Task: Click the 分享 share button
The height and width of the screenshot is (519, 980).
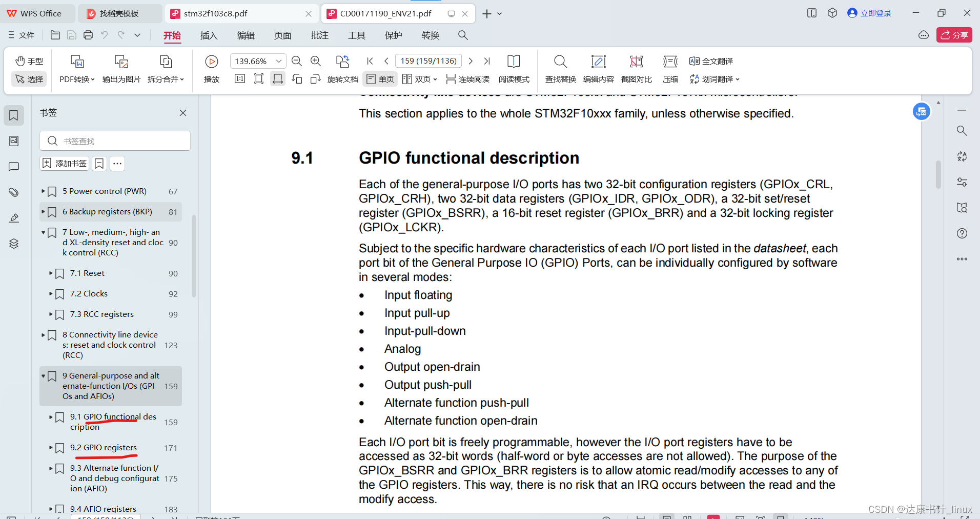Action: [x=954, y=35]
